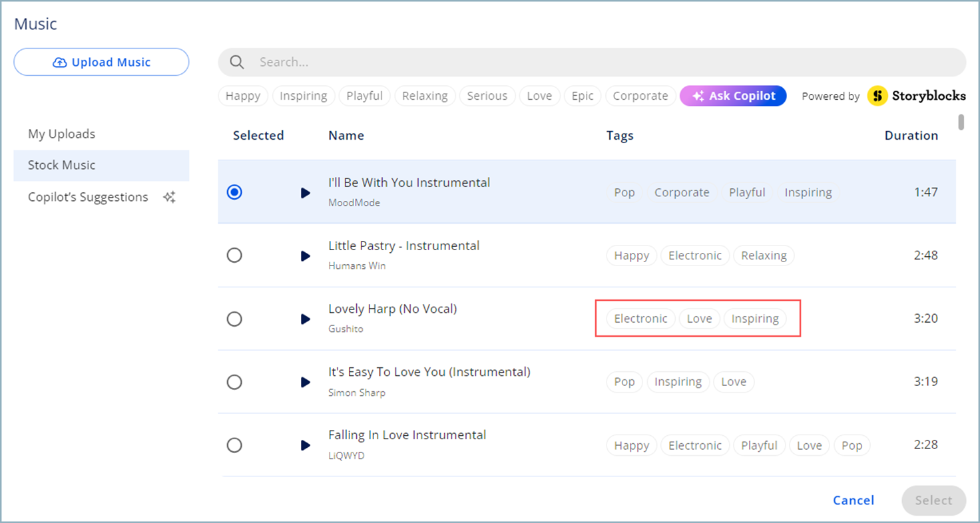
Task: Cancel the music dialog
Action: [x=854, y=500]
